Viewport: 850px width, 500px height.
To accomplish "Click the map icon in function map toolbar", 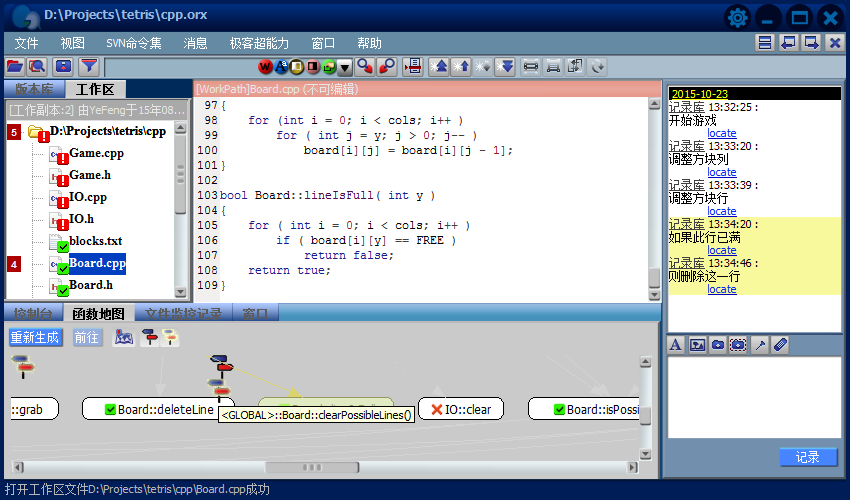I will (124, 338).
